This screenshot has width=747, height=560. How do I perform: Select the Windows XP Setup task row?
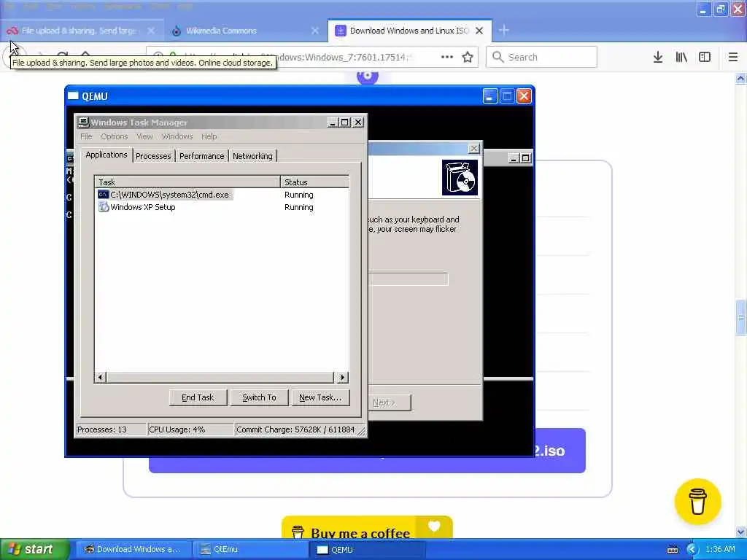[x=222, y=207]
